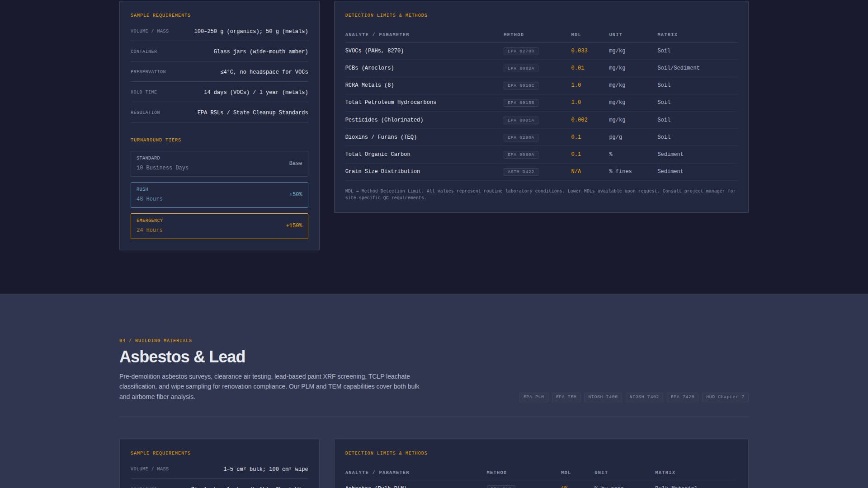
Task: Select the EPA TEM capability tag
Action: tap(566, 397)
